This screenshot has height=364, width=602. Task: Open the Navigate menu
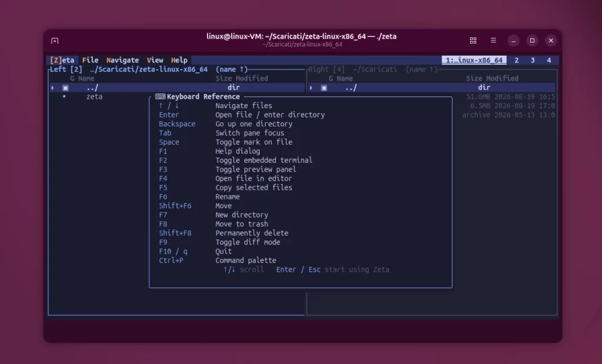coord(122,61)
